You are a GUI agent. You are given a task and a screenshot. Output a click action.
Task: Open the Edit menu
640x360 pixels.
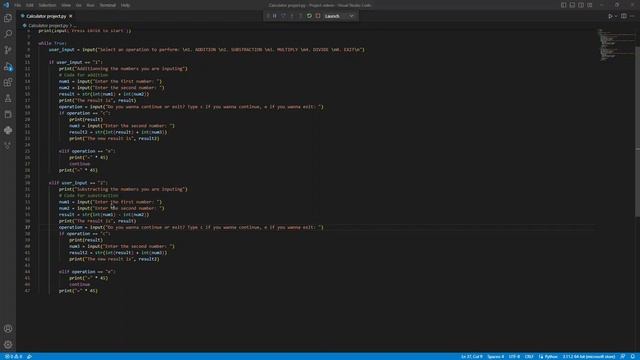coord(30,5)
